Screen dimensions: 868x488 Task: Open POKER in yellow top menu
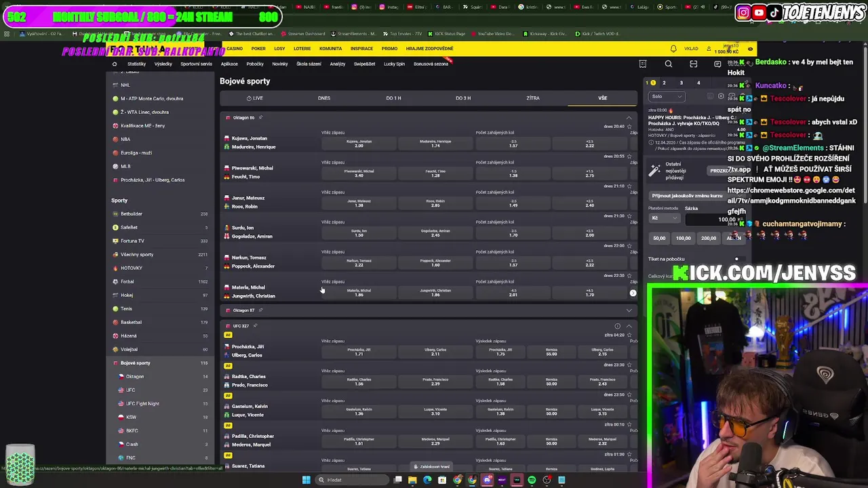click(258, 49)
